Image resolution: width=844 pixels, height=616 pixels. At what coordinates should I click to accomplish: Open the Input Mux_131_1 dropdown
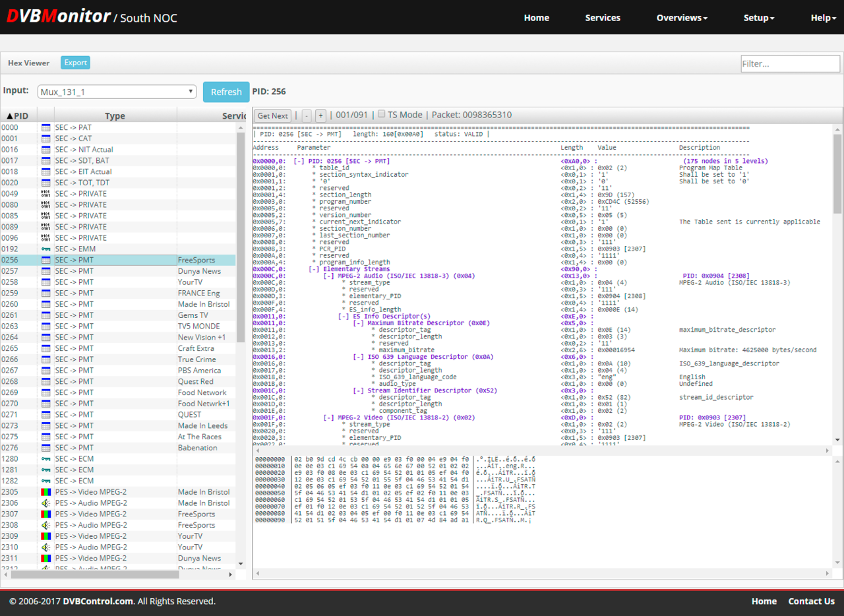(x=117, y=92)
